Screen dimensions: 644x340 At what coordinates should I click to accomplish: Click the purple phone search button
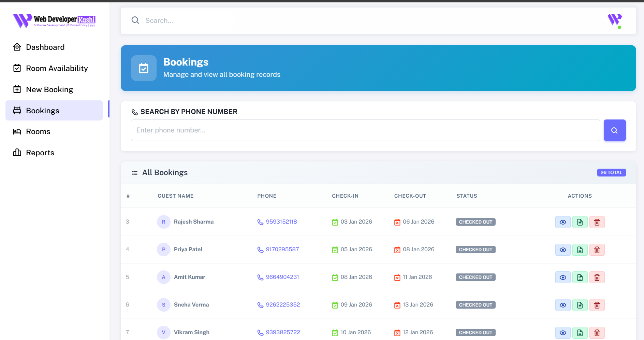click(x=614, y=130)
